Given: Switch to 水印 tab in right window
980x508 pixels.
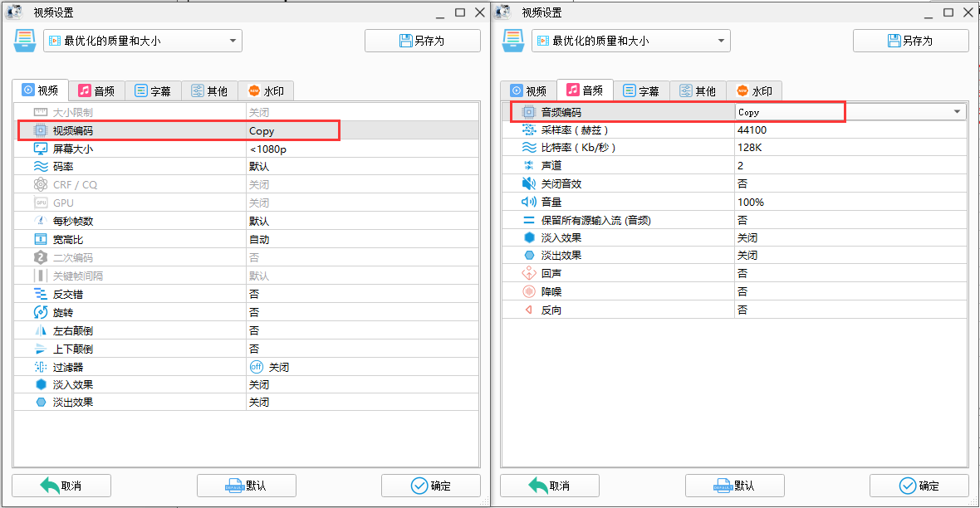Looking at the screenshot, I should (754, 91).
